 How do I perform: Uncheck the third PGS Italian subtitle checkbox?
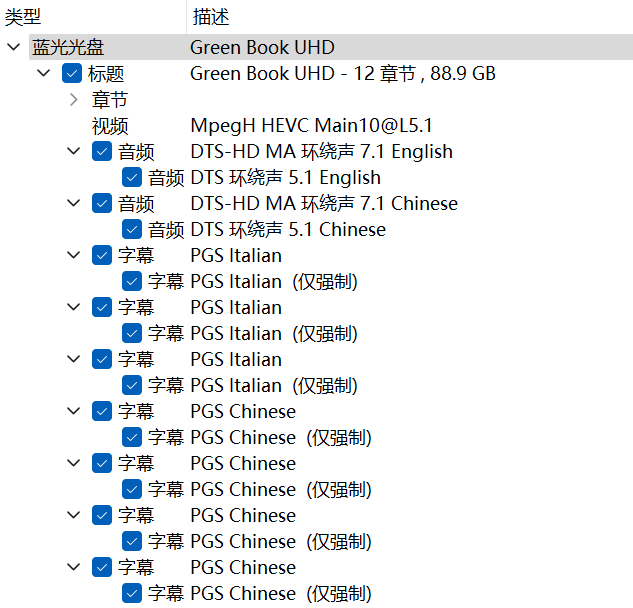point(102,359)
